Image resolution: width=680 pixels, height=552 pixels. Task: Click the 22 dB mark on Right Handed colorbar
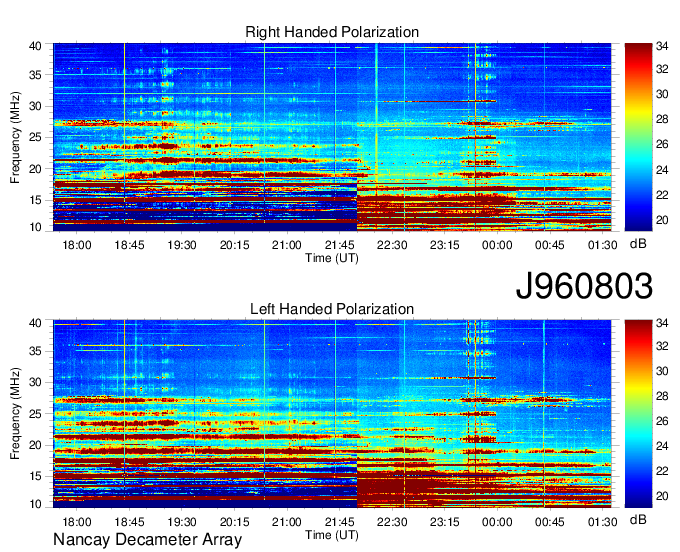coord(662,195)
